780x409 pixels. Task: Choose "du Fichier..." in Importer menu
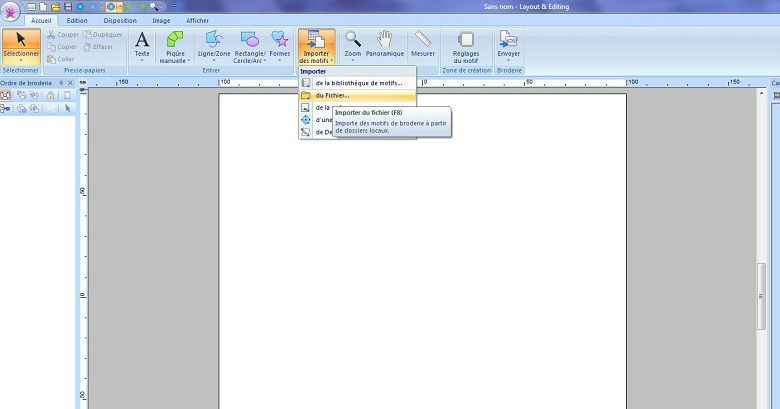332,95
